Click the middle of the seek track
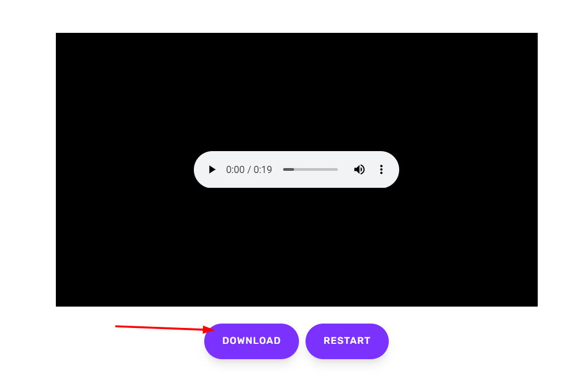The height and width of the screenshot is (392, 587). [x=310, y=170]
